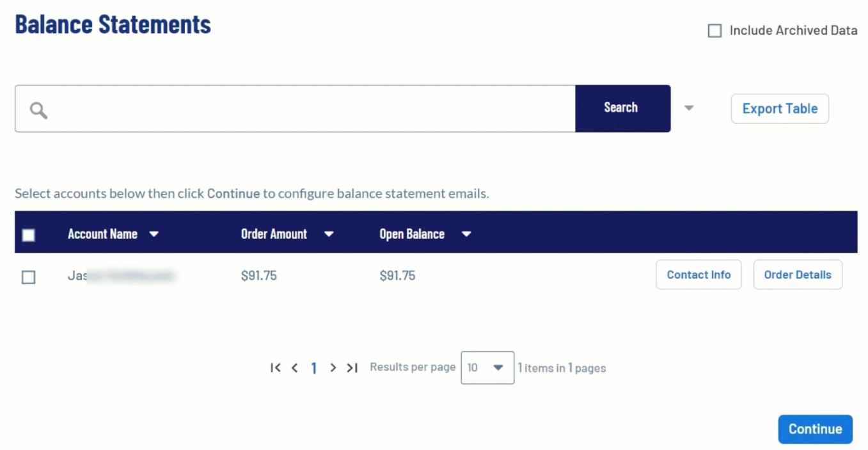
Task: Click the magnifying glass search icon
Action: 38,110
